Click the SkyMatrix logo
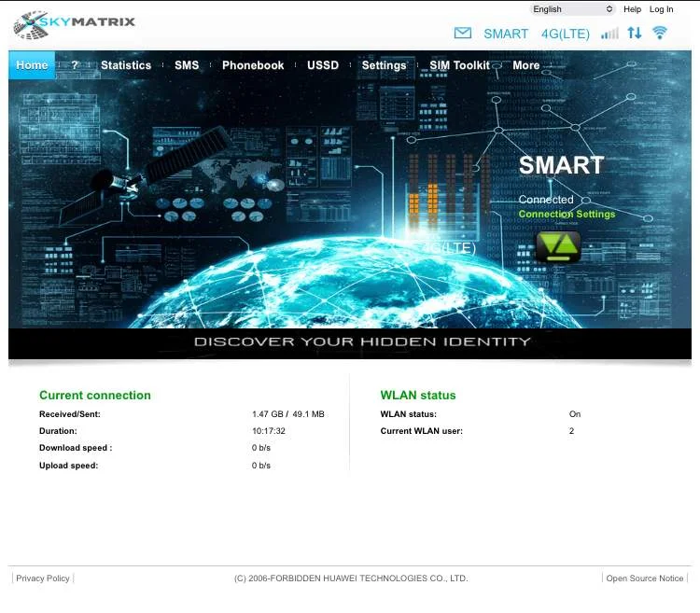This screenshot has width=700, height=613. click(x=74, y=23)
